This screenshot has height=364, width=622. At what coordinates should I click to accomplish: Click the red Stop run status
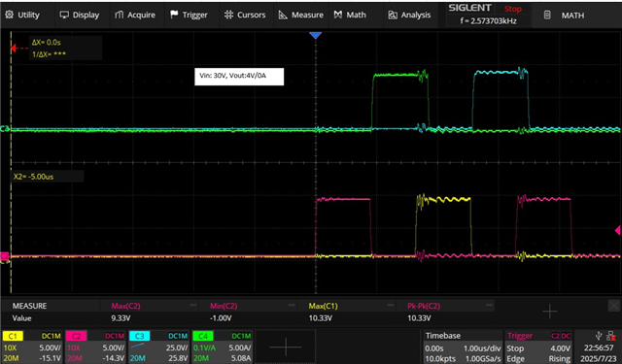(x=512, y=9)
